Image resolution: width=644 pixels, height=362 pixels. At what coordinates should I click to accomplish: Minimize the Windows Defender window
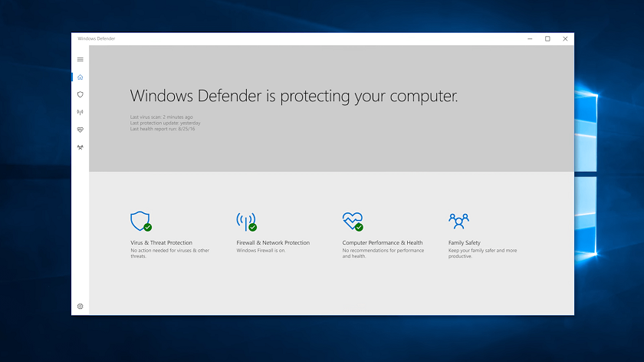pos(530,38)
